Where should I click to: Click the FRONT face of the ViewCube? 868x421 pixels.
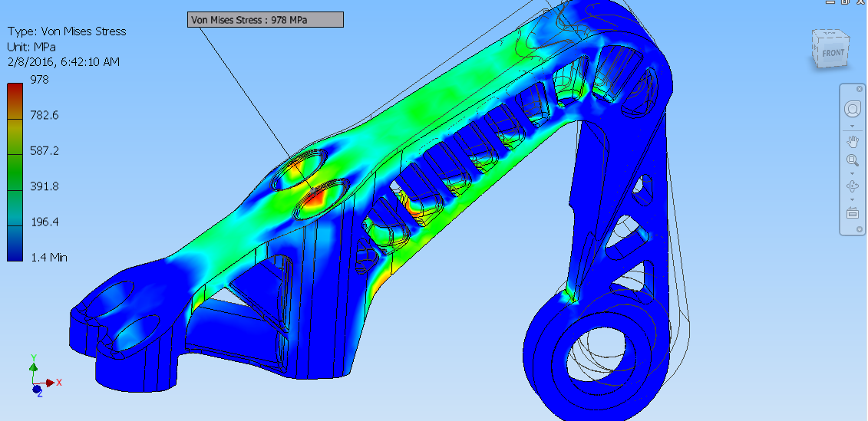[x=832, y=53]
